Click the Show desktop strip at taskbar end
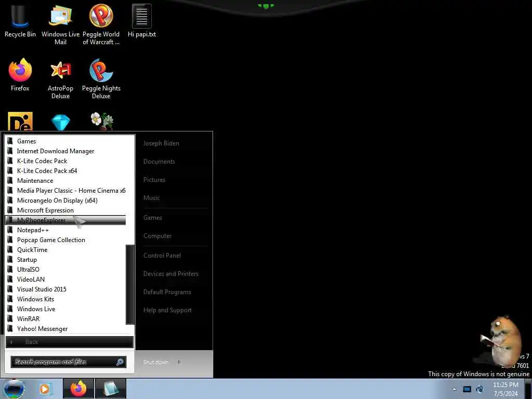Viewport: 532px width, 399px height. coord(529,389)
